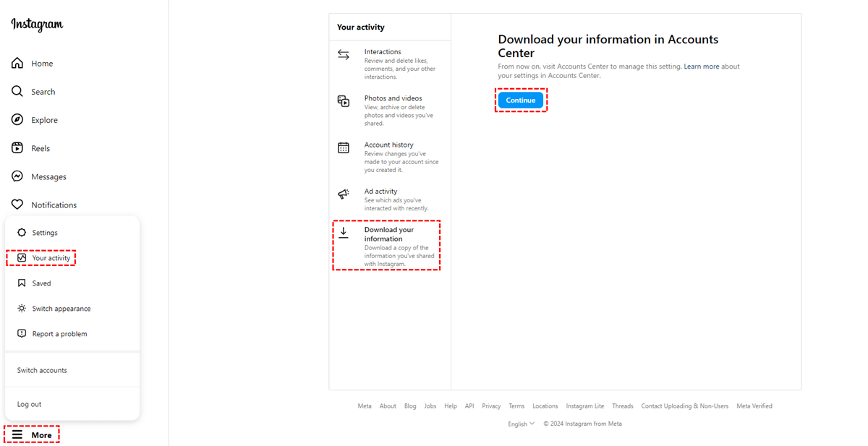Click the Privacy footer link
The height and width of the screenshot is (446, 868).
point(491,406)
